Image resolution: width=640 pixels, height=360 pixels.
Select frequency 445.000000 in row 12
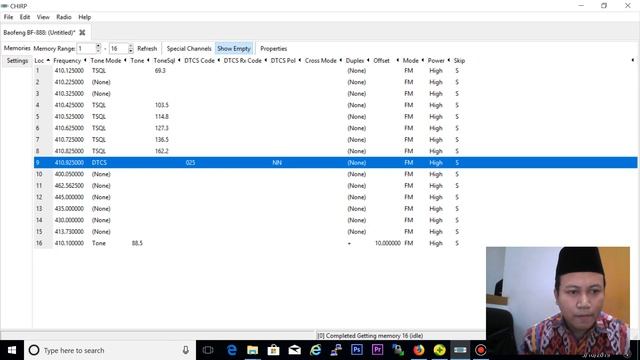(69, 197)
